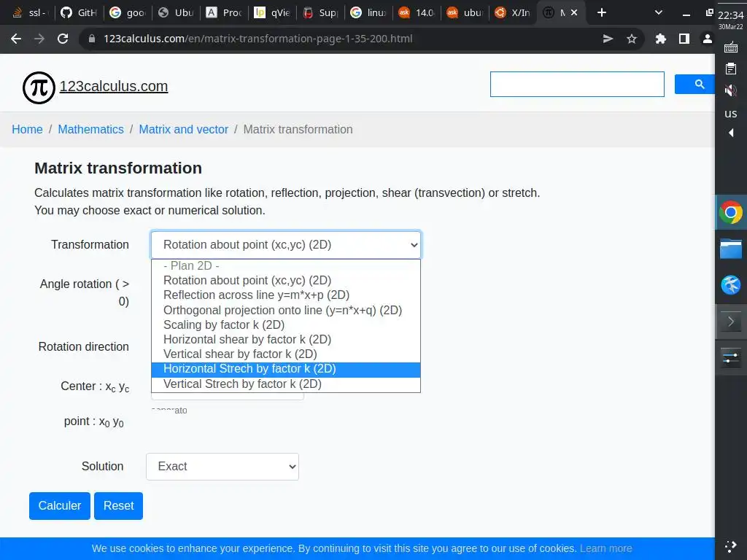Bookmark this page with the star
The width and height of the screenshot is (747, 560).
[x=631, y=39]
